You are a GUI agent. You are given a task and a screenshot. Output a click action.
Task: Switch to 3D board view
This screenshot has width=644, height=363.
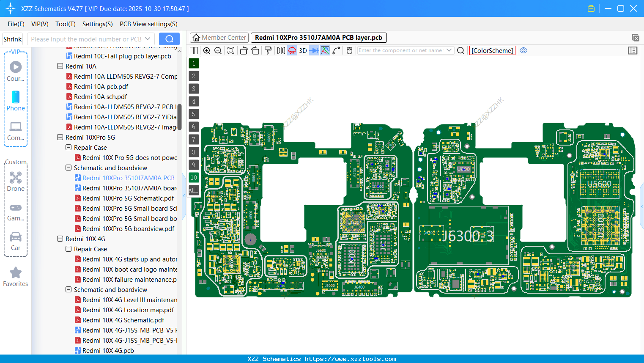[x=303, y=50]
